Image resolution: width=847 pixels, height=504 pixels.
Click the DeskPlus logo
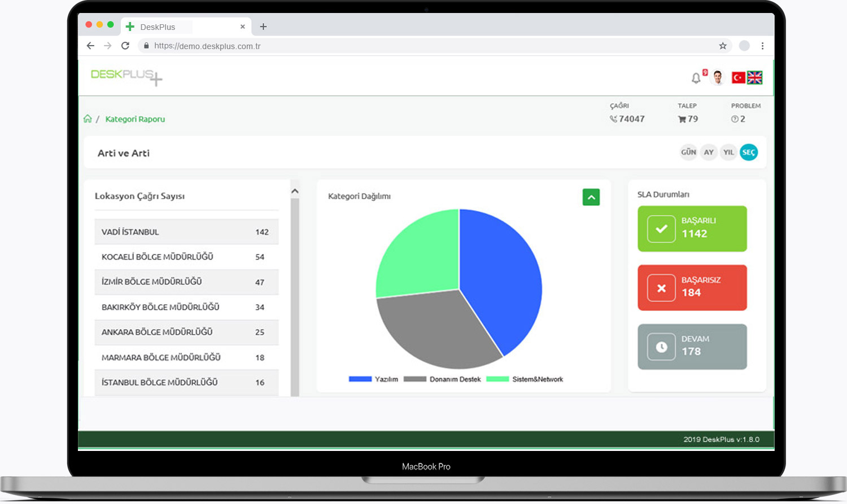click(x=126, y=76)
